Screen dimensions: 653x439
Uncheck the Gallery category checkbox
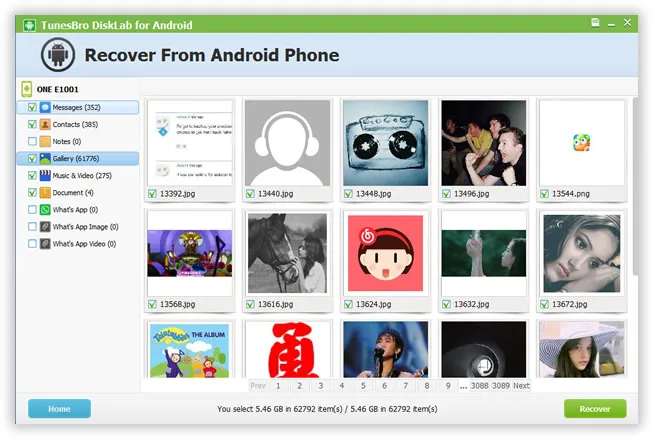[32, 158]
